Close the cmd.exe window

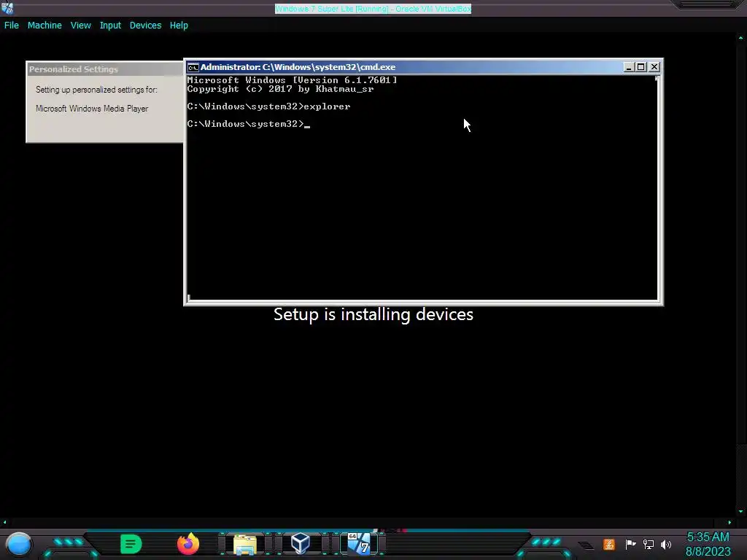tap(654, 67)
